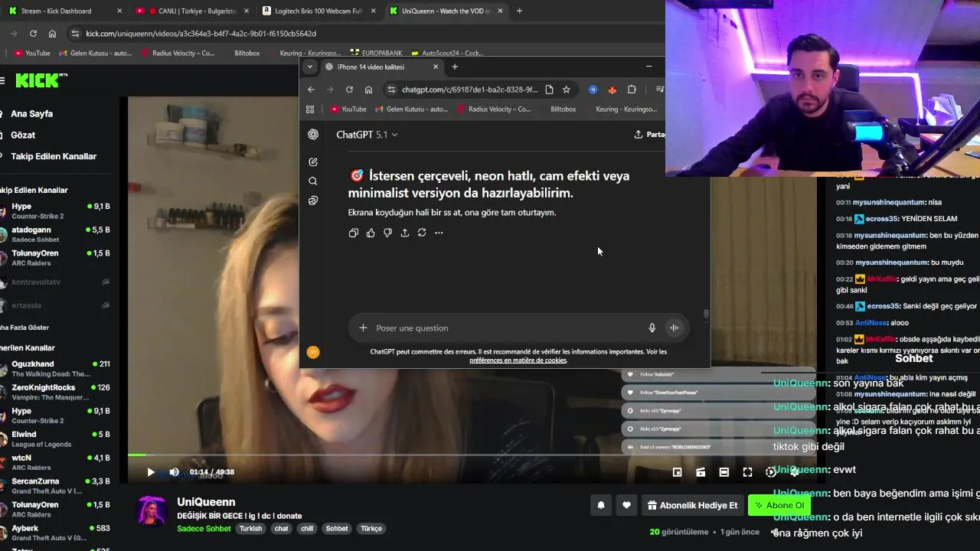The width and height of the screenshot is (980, 551).
Task: Give thumbs up to ChatGPT response
Action: (371, 233)
